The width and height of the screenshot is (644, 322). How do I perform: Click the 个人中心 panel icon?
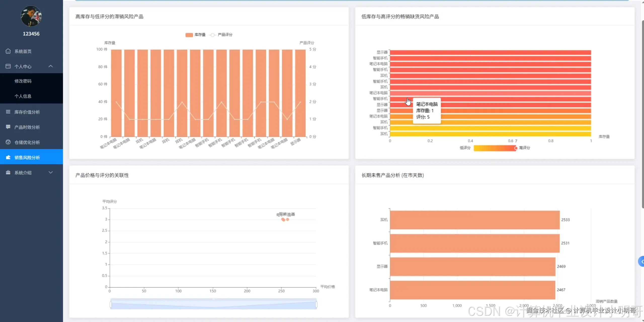(x=8, y=66)
